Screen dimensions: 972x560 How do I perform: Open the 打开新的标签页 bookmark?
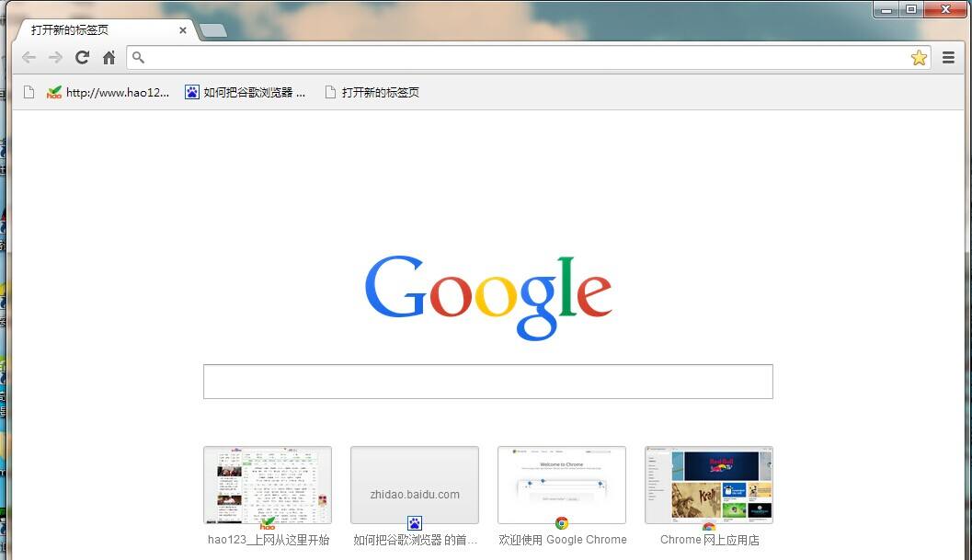(372, 92)
